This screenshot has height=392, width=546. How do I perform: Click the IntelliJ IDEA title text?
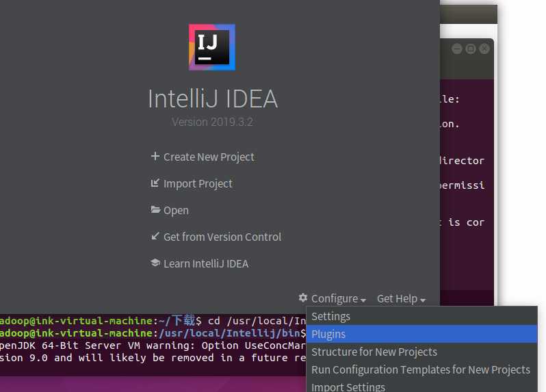pyautogui.click(x=213, y=99)
